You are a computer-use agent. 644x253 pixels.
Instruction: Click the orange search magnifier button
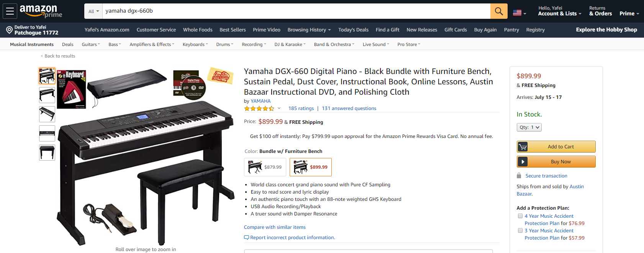point(498,11)
